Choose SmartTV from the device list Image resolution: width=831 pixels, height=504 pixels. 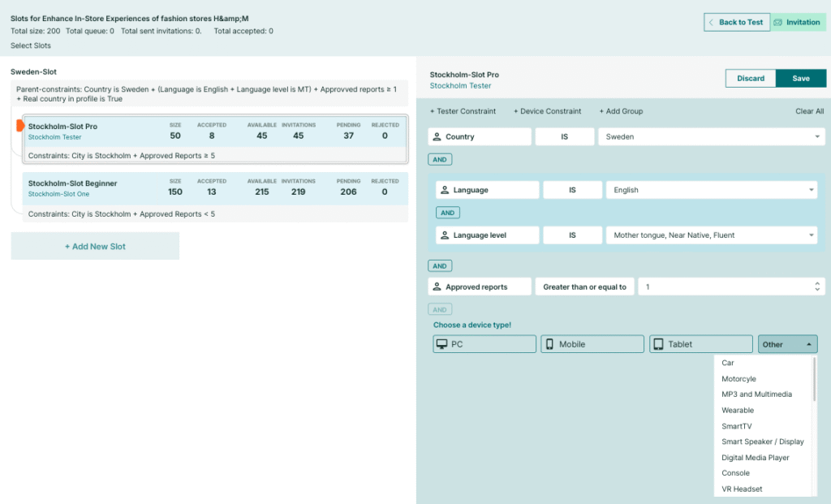[x=737, y=426]
